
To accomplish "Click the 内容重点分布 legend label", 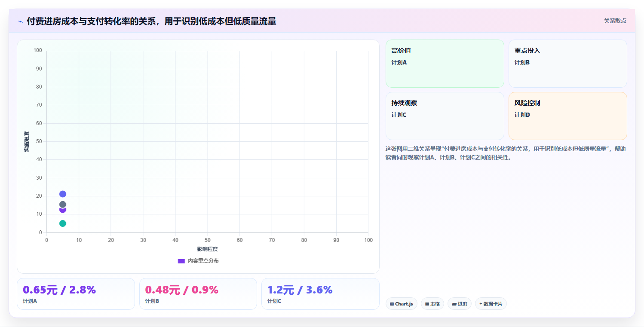I will point(203,261).
